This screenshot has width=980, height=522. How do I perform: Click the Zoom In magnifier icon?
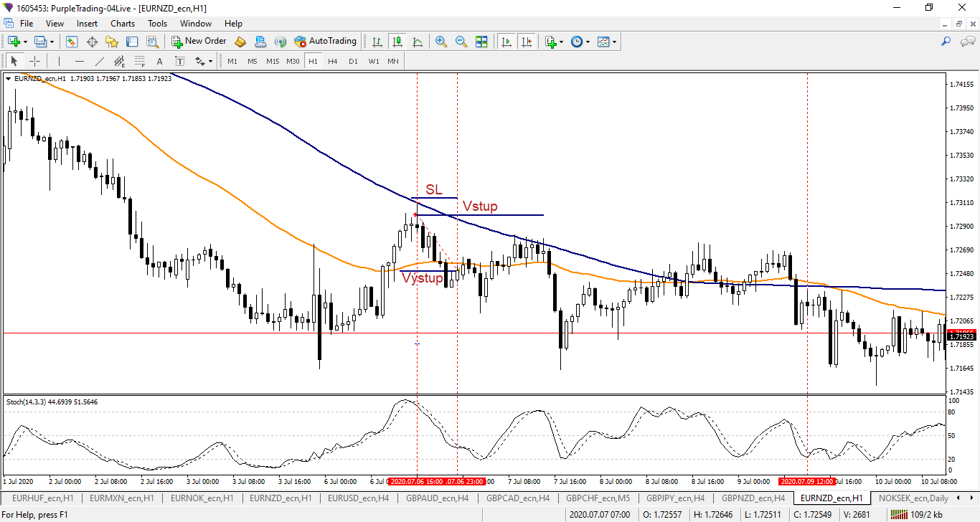440,42
